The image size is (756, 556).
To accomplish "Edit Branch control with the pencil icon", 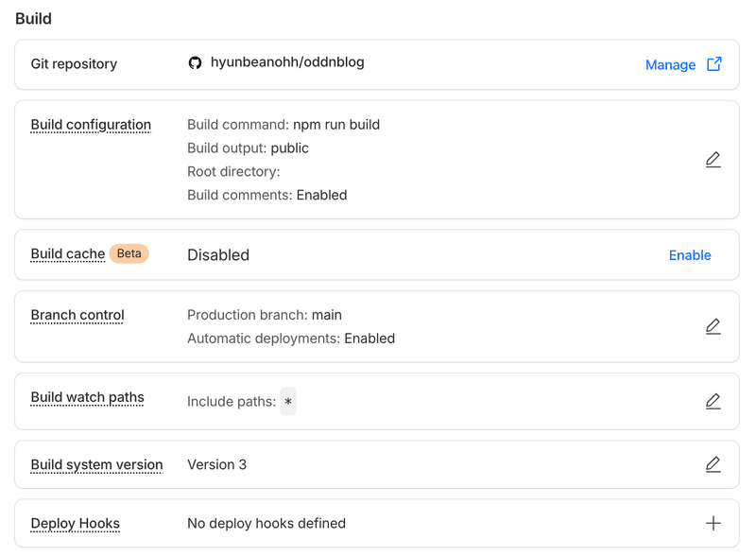I will pos(713,327).
